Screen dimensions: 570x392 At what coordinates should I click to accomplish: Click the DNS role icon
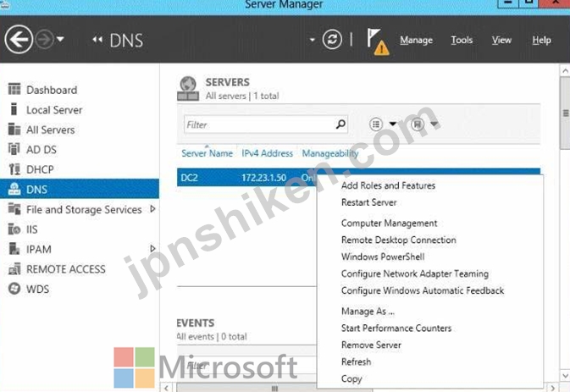pyautogui.click(x=14, y=189)
